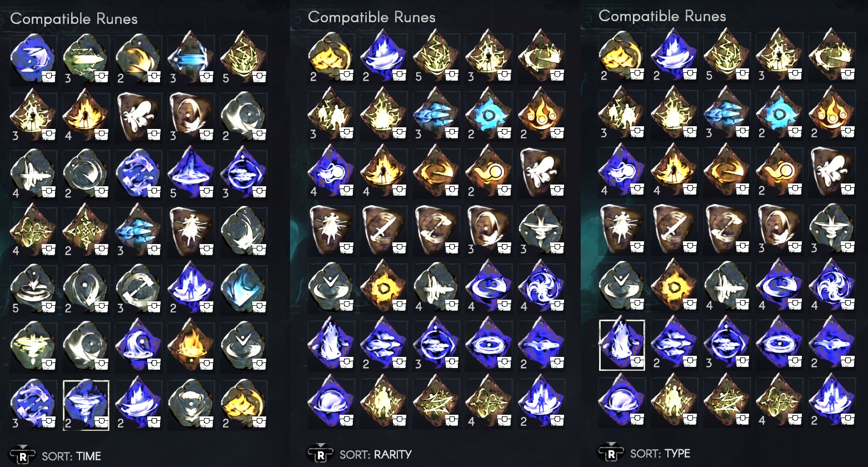
Task: Select the highlighted blue flame rune in TYPE list
Action: 622,345
